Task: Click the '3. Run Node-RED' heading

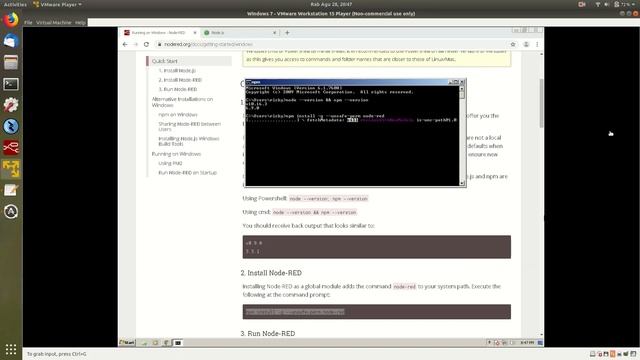Action: tap(268, 333)
